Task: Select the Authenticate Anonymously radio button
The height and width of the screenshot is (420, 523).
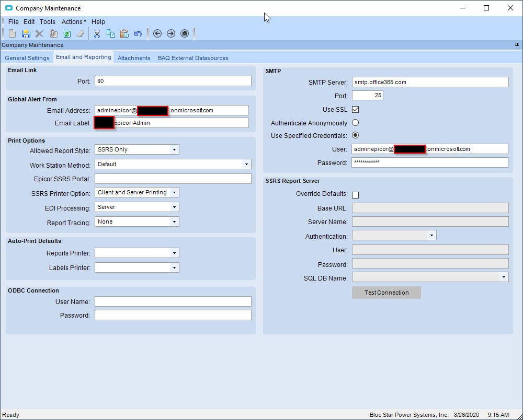Action: click(355, 122)
